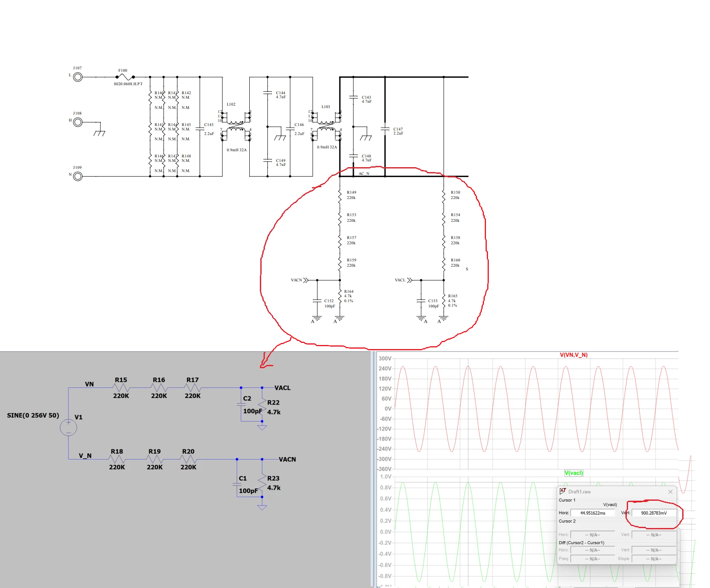Click the VACN net label in LTspice schematic
This screenshot has height=588, width=710.
(x=287, y=459)
